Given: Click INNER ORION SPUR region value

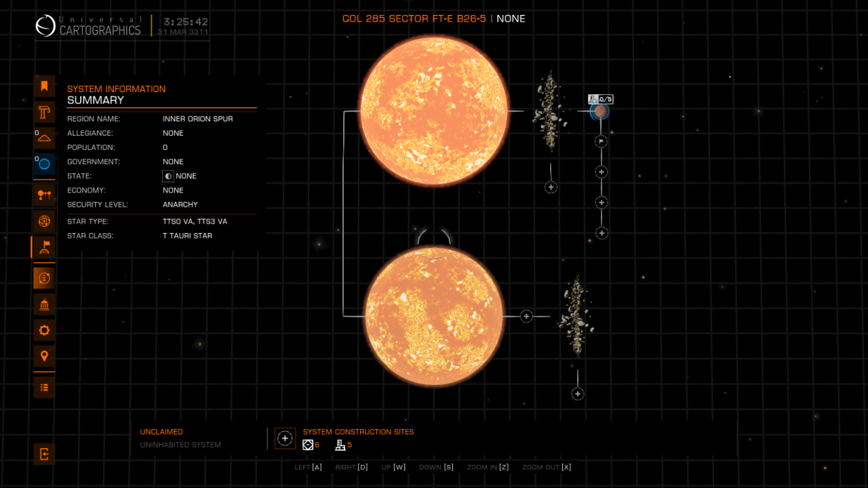Looking at the screenshot, I should pos(198,119).
